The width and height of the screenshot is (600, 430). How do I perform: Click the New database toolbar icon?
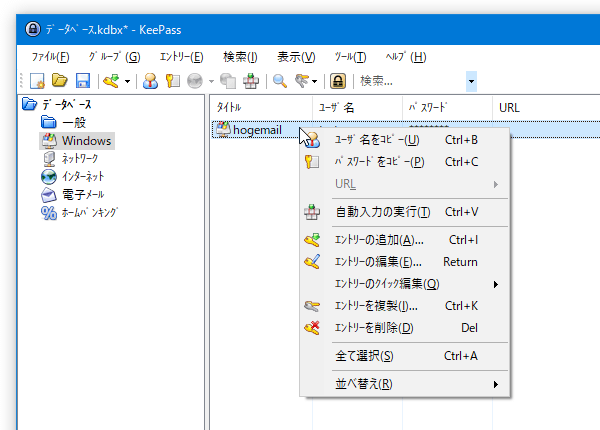(37, 81)
